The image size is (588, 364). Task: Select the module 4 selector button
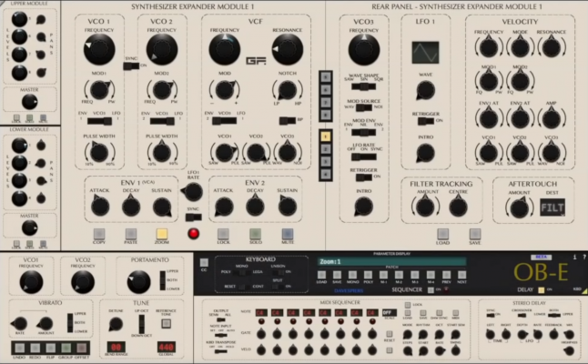[x=326, y=174]
